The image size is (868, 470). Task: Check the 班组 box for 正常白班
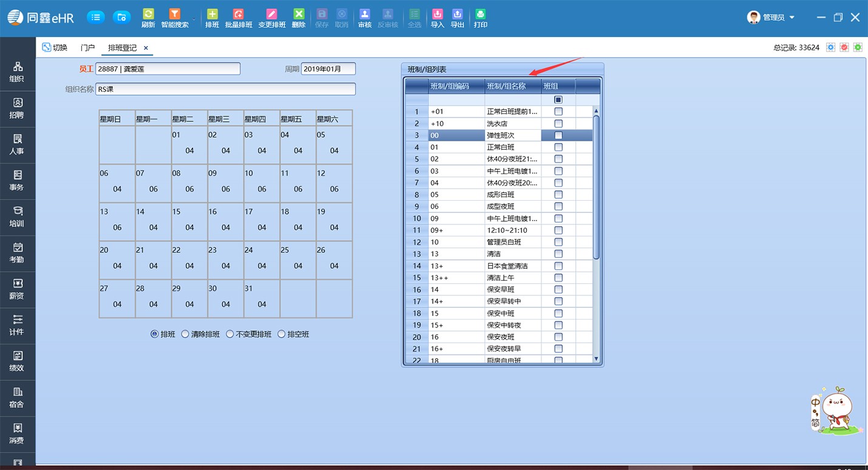click(x=558, y=147)
